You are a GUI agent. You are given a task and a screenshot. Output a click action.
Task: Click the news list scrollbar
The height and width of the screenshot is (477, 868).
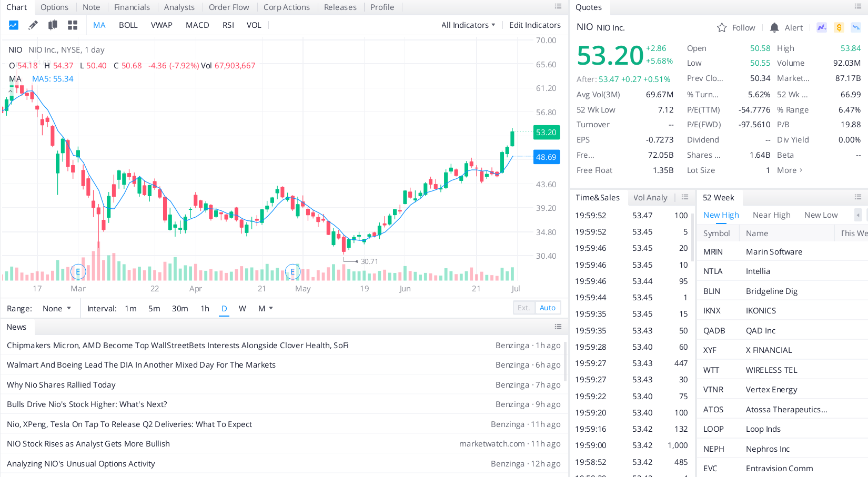coord(566,361)
